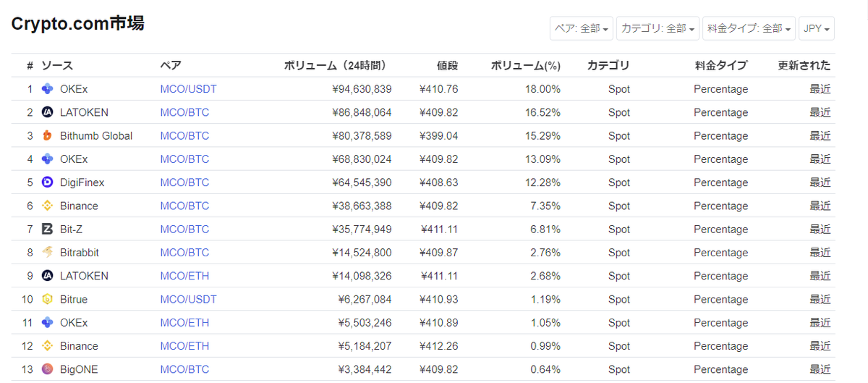Click the Binance logo in row 6
Viewport: 868px width, 383px height.
coord(48,206)
